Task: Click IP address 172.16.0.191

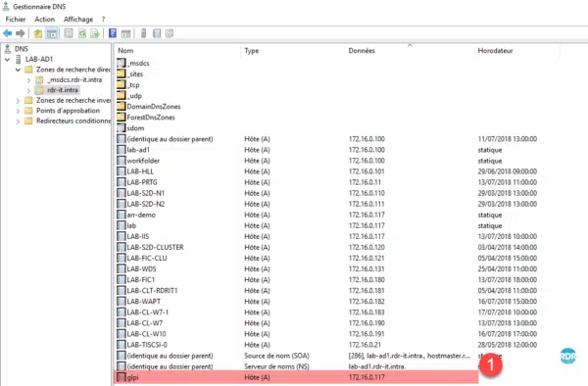Action: tap(367, 334)
